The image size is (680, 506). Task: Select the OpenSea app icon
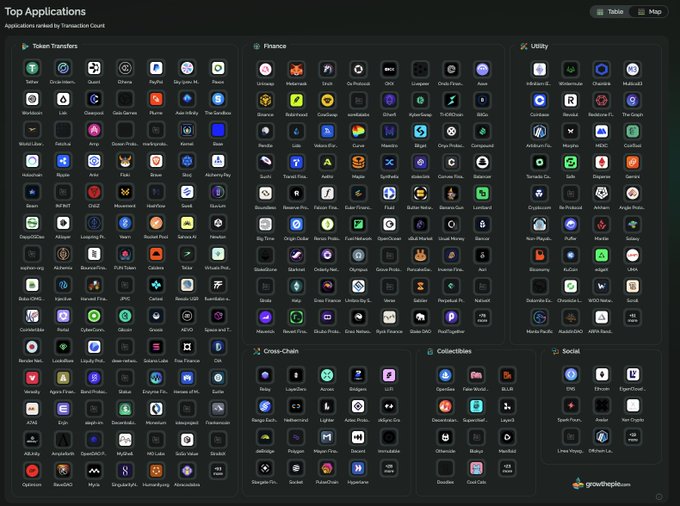tap(445, 375)
